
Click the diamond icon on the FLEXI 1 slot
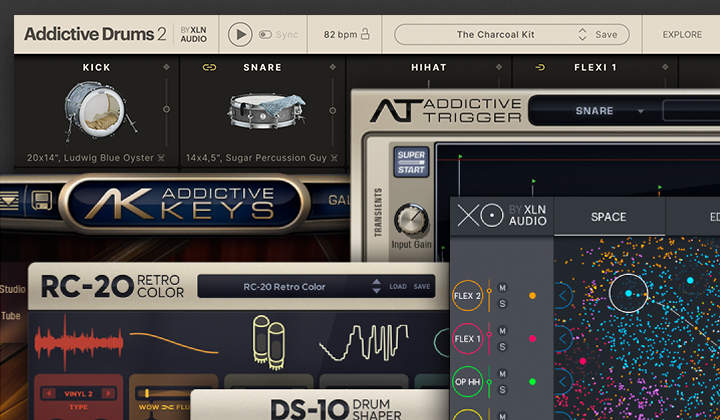pos(665,67)
